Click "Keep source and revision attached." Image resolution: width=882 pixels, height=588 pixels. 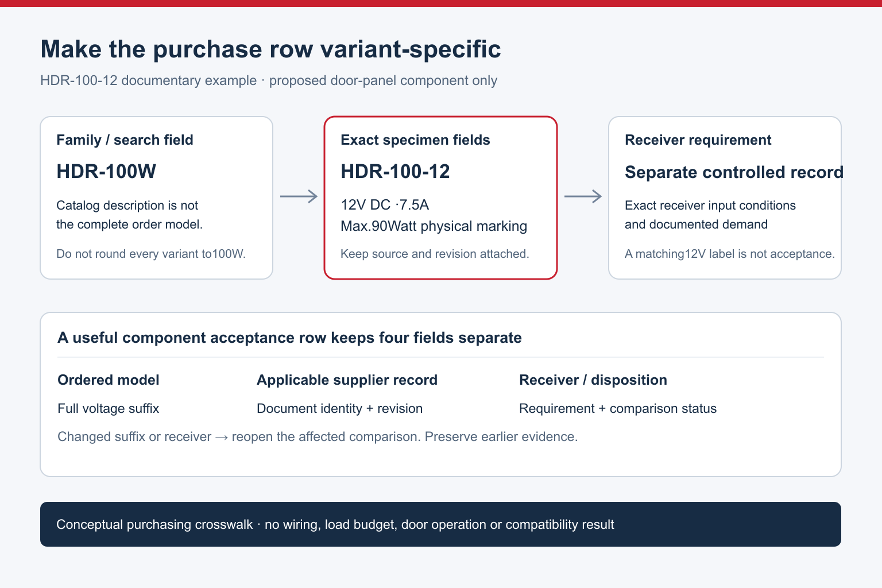(x=435, y=254)
